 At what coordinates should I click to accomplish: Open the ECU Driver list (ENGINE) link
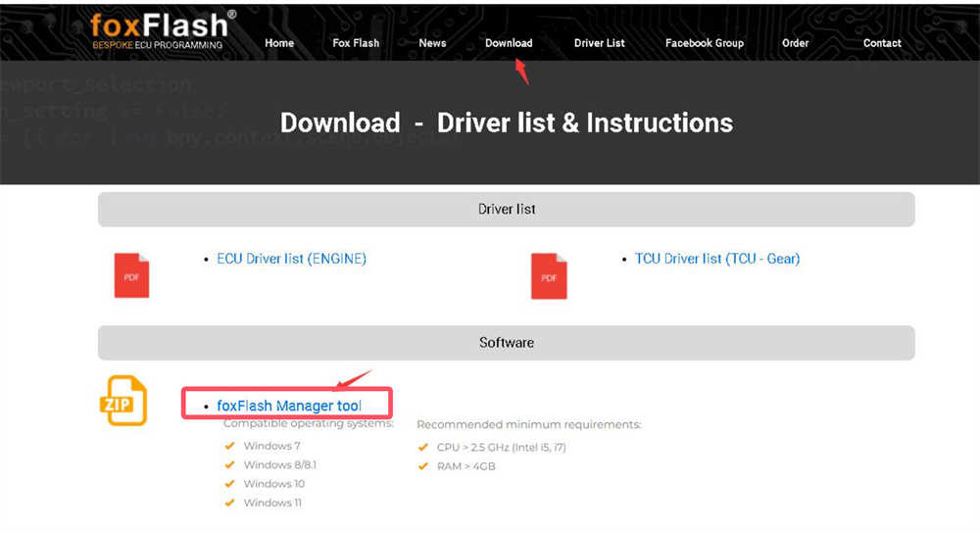tap(291, 259)
